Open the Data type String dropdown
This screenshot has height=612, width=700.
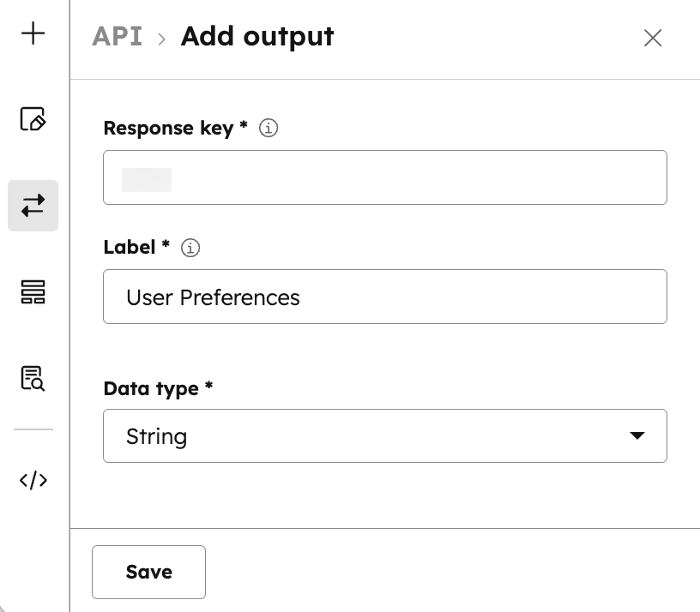pos(384,436)
